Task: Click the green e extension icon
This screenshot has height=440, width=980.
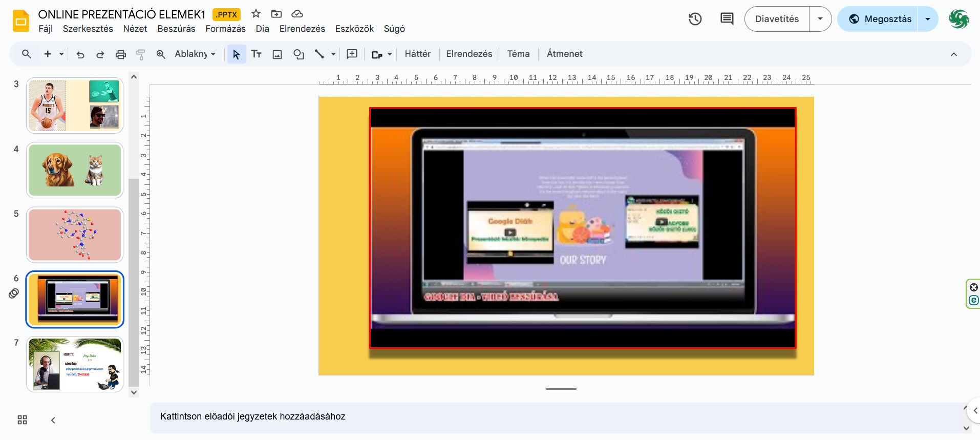Action: click(x=974, y=300)
